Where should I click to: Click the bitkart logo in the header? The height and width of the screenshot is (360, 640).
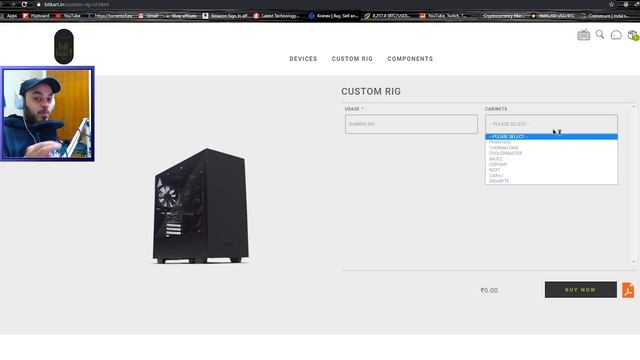pos(64,47)
